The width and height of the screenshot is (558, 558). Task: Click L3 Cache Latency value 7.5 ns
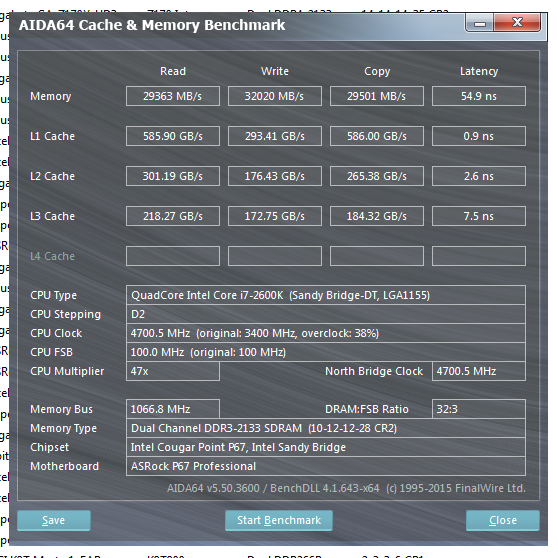click(x=479, y=216)
